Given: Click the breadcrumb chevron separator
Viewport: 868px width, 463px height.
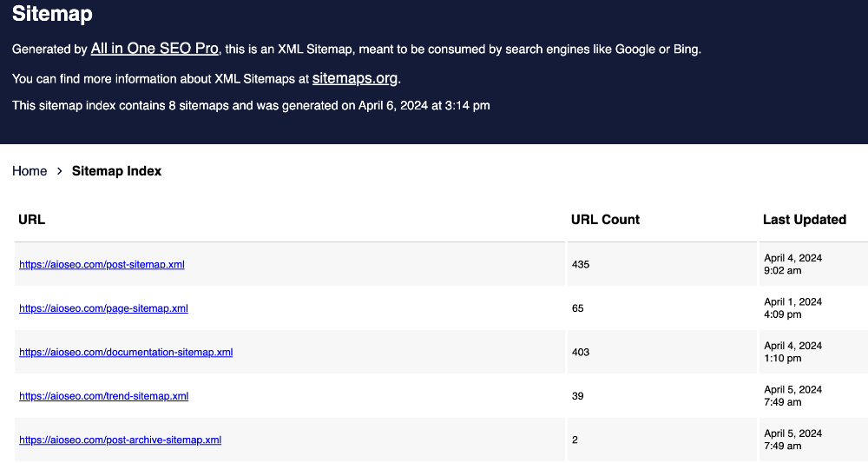Looking at the screenshot, I should point(60,171).
